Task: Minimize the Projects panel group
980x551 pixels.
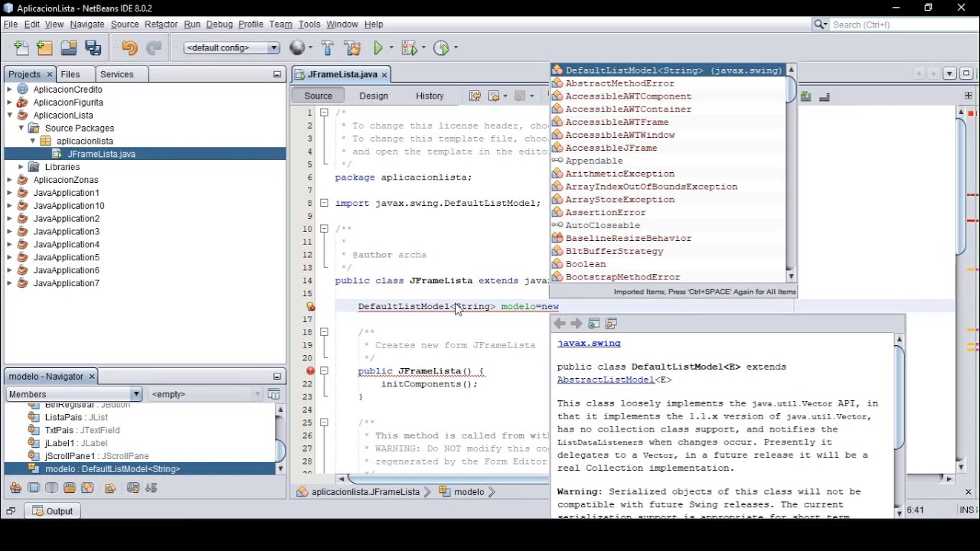Action: 277,74
